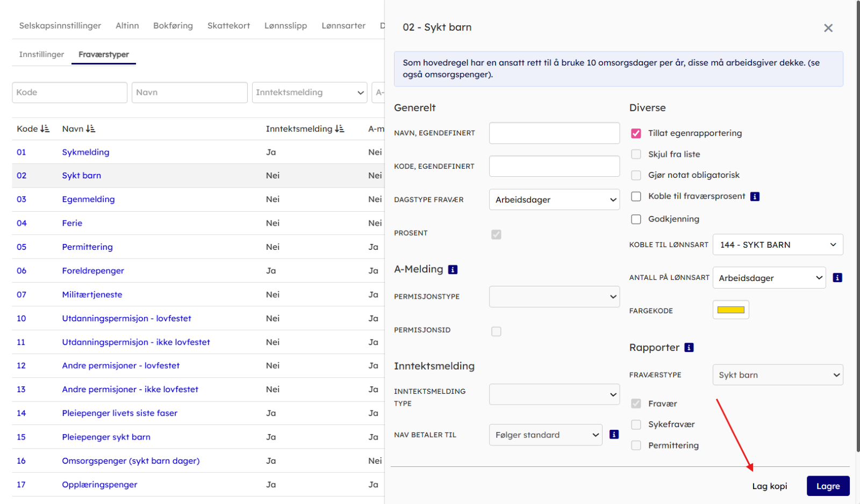The height and width of the screenshot is (504, 860).
Task: Open the Lønnsslipp menu item
Action: [x=285, y=26]
